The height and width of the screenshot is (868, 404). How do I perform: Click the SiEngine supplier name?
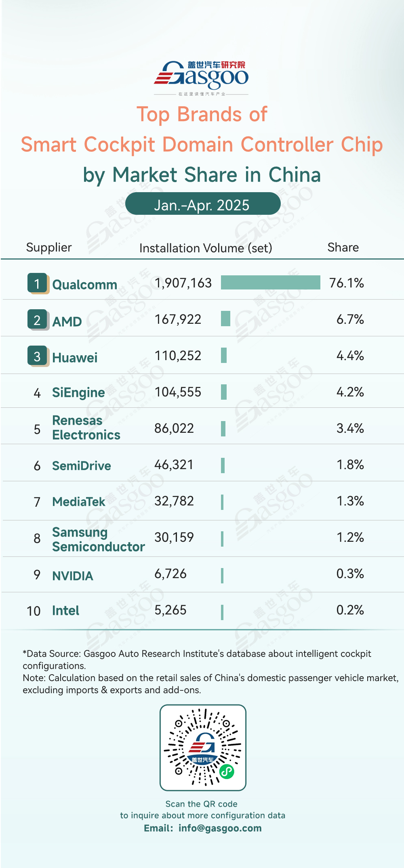[x=78, y=393]
